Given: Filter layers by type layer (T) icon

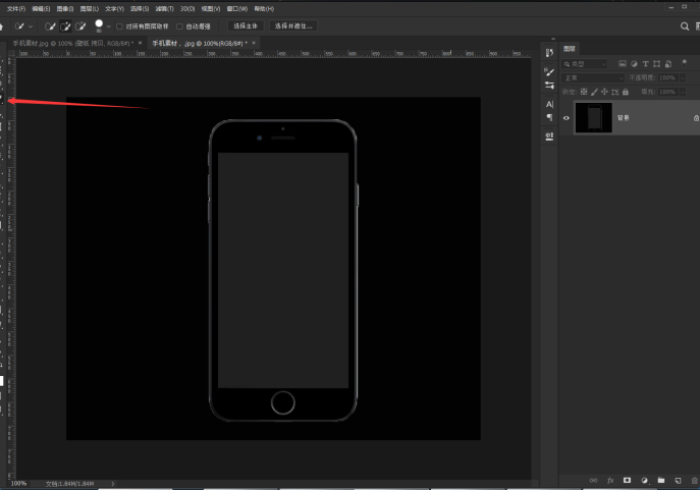Looking at the screenshot, I should 646,64.
